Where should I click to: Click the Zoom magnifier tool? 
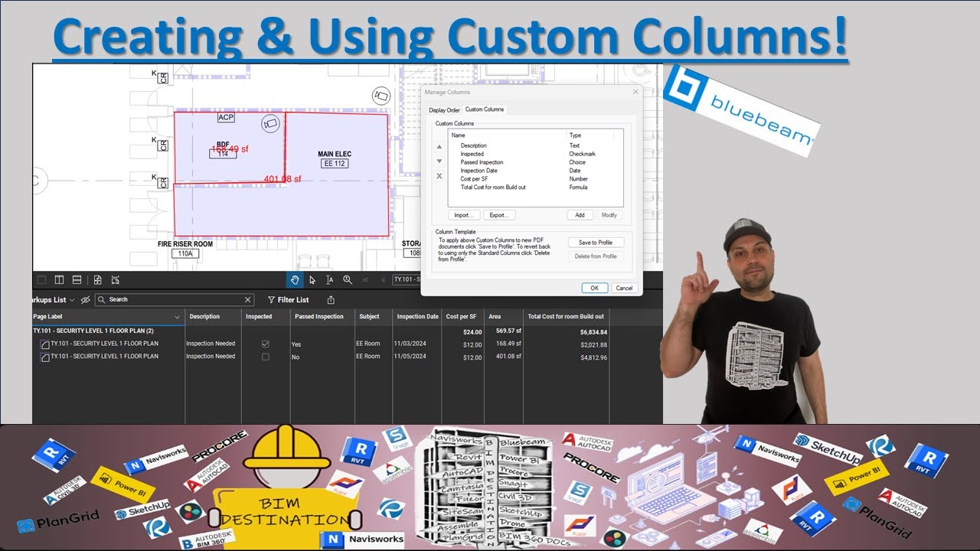coord(348,280)
